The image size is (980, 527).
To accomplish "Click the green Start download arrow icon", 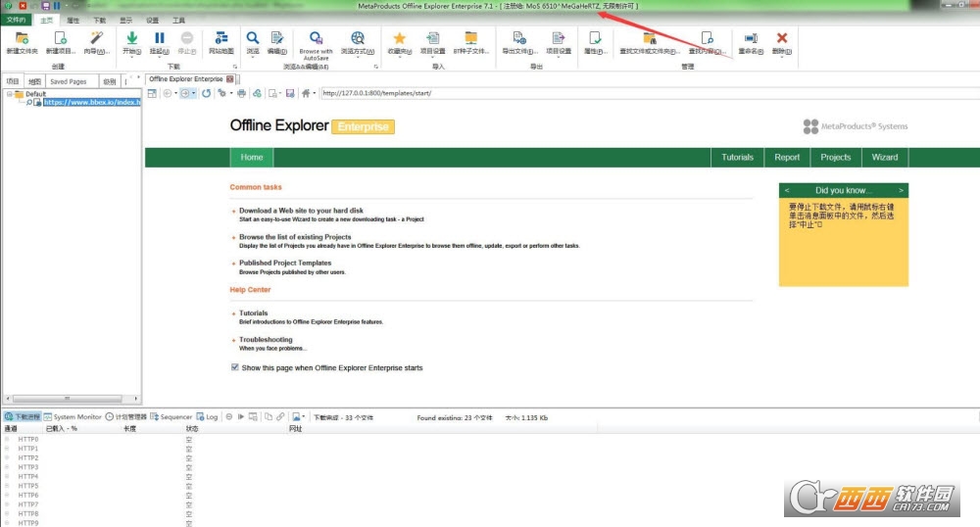I will point(132,39).
